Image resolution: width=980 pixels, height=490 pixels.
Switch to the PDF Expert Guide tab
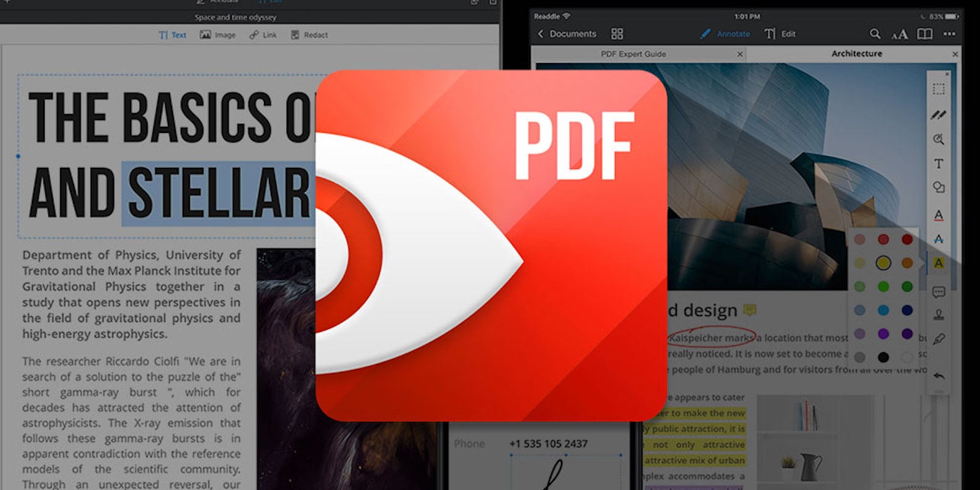tap(633, 54)
